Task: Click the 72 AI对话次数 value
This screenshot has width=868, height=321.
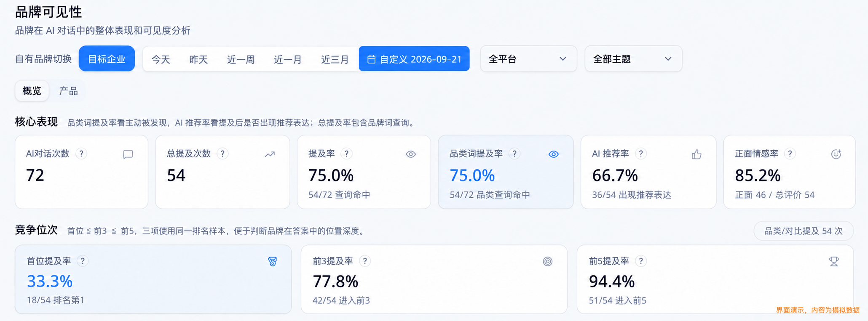Action: click(x=35, y=175)
